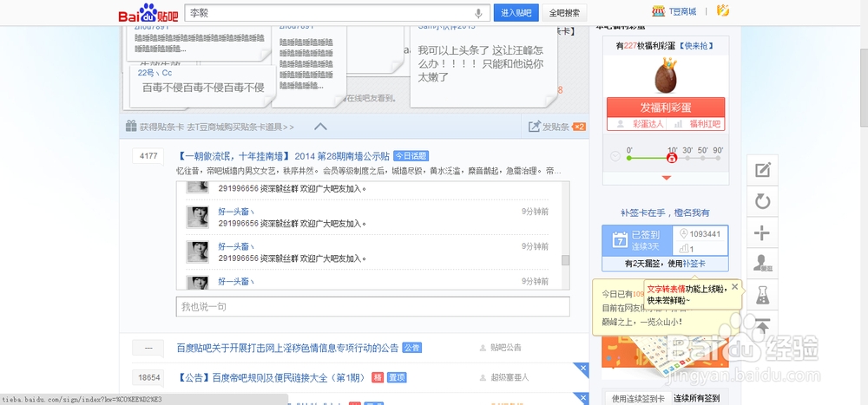The image size is (868, 405).
Task: Close the 文字转表情 tooltip
Action: click(x=734, y=286)
